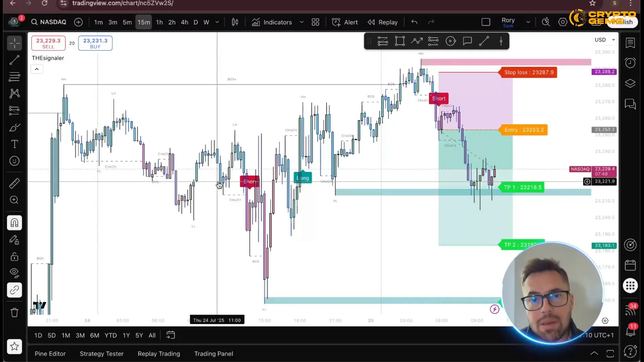Maximize the bottom panel
The width and height of the screenshot is (644, 362).
coord(610,354)
